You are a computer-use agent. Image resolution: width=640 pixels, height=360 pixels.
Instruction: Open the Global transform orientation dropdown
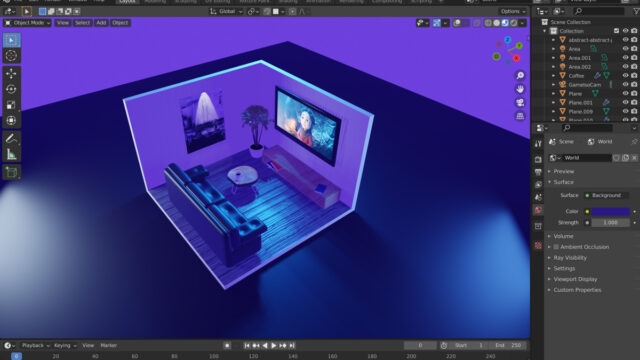[x=227, y=11]
